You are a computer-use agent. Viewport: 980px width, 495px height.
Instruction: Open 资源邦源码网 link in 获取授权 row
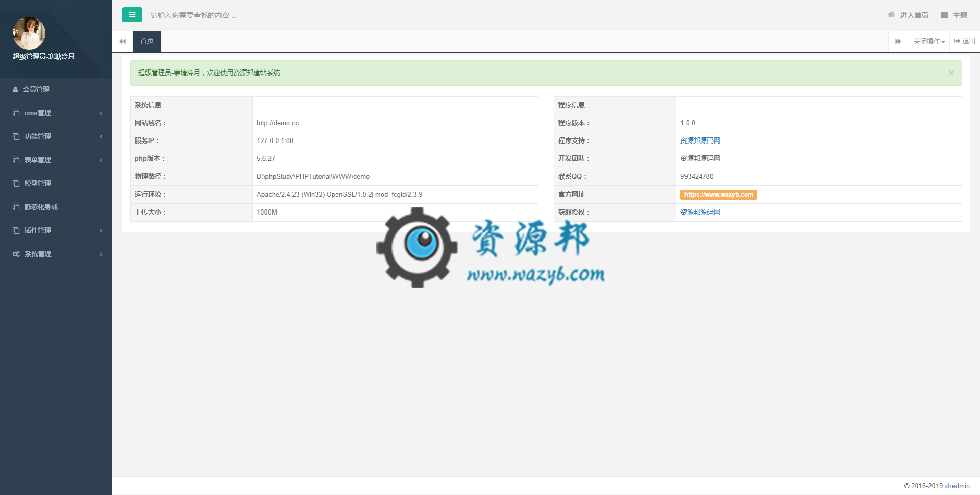[700, 212]
